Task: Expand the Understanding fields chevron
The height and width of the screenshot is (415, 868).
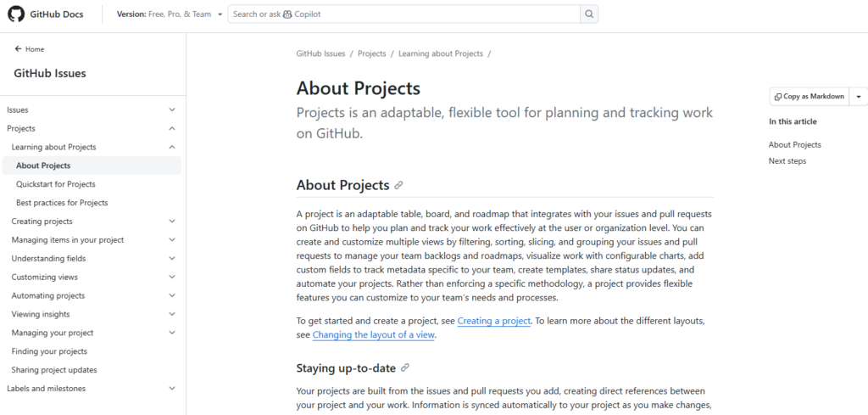Action: pyautogui.click(x=172, y=258)
